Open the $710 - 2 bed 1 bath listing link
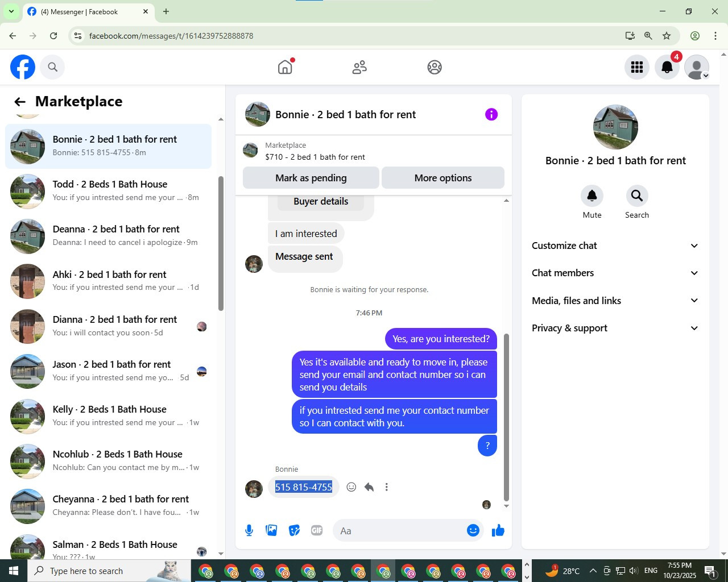The width and height of the screenshot is (728, 582). 315,157
